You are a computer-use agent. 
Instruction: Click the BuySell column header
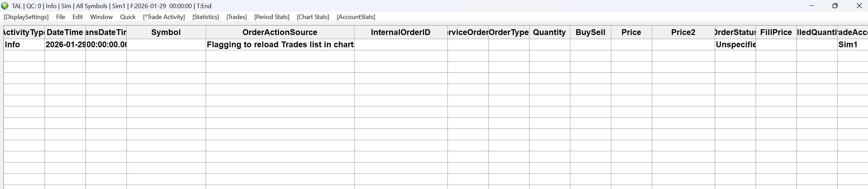pos(590,32)
